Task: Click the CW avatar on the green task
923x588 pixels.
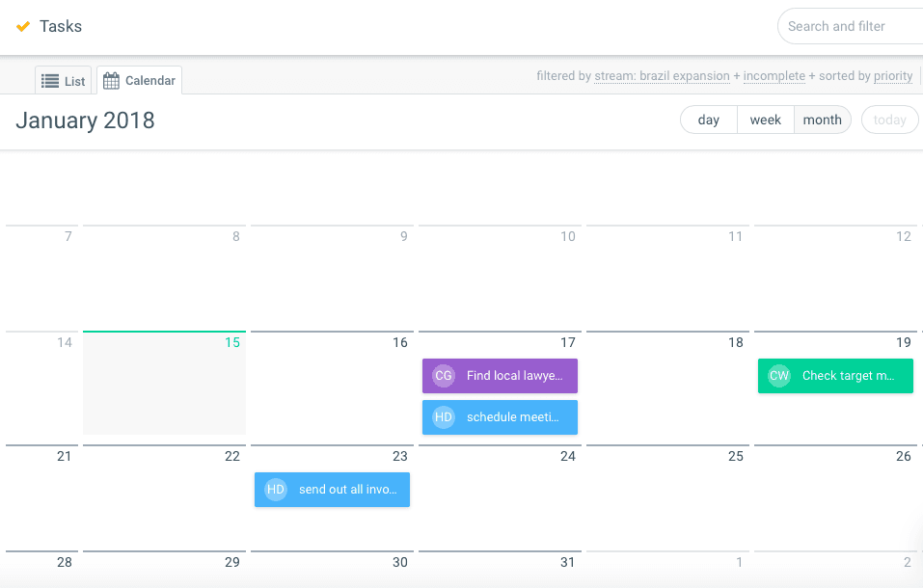Action: point(779,376)
